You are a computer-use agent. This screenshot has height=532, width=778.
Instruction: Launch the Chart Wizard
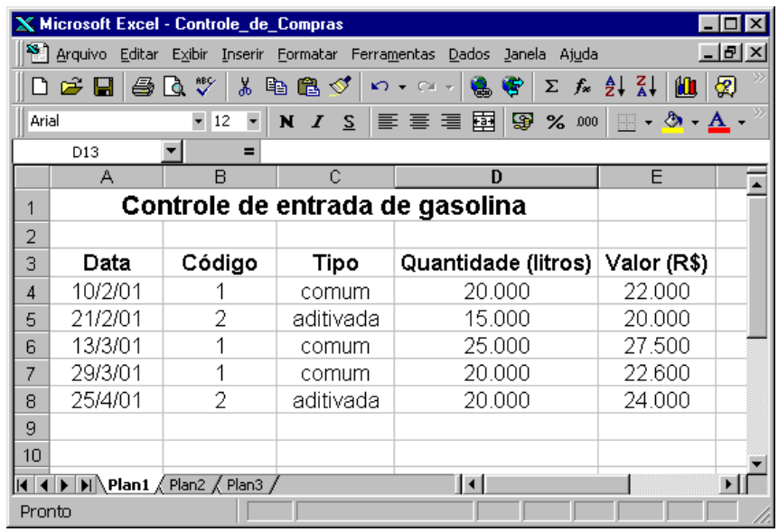point(686,88)
